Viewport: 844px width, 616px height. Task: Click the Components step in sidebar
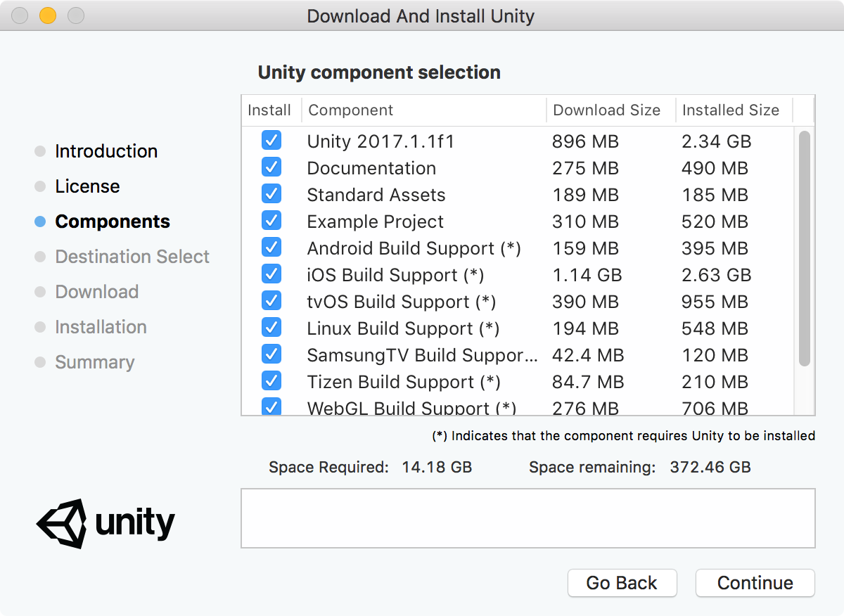[x=113, y=222]
